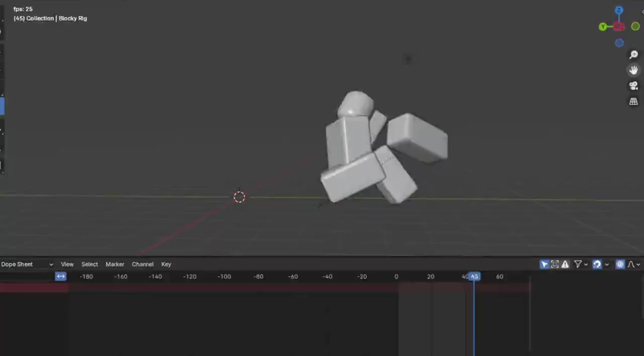The height and width of the screenshot is (356, 644).
Task: Click the blue playhead marker at frame 45
Action: (x=474, y=276)
